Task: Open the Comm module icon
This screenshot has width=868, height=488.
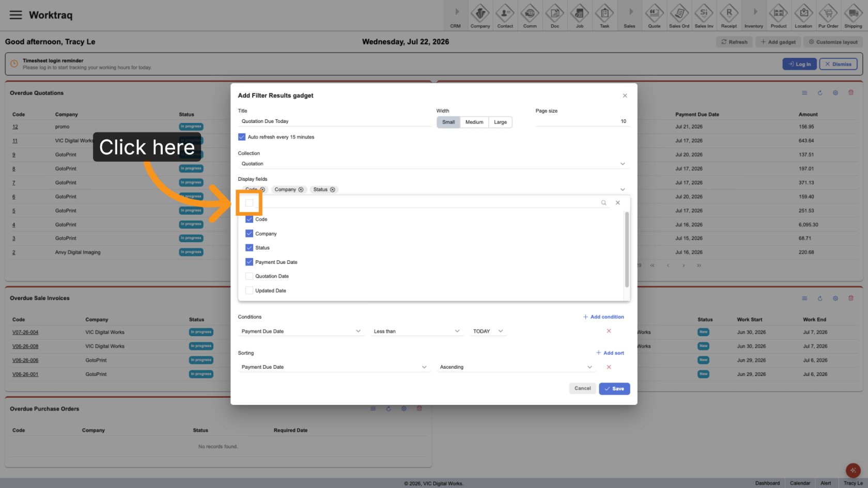Action: point(530,16)
